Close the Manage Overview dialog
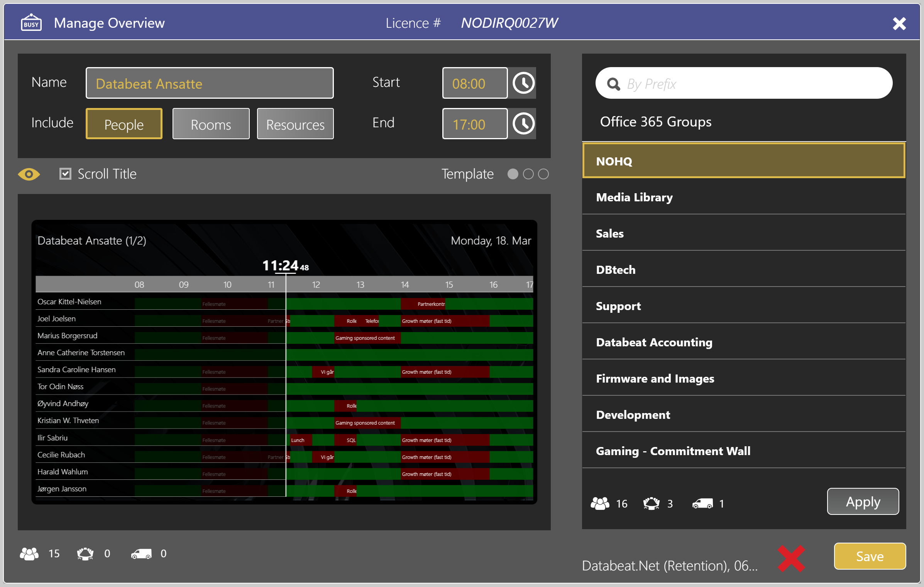924x587 pixels. [899, 24]
